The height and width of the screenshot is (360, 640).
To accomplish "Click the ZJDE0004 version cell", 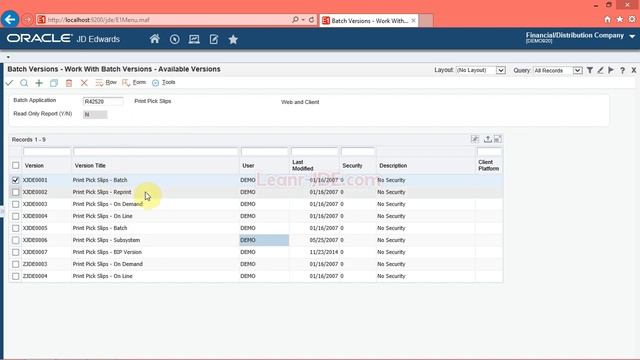I will [x=35, y=276].
